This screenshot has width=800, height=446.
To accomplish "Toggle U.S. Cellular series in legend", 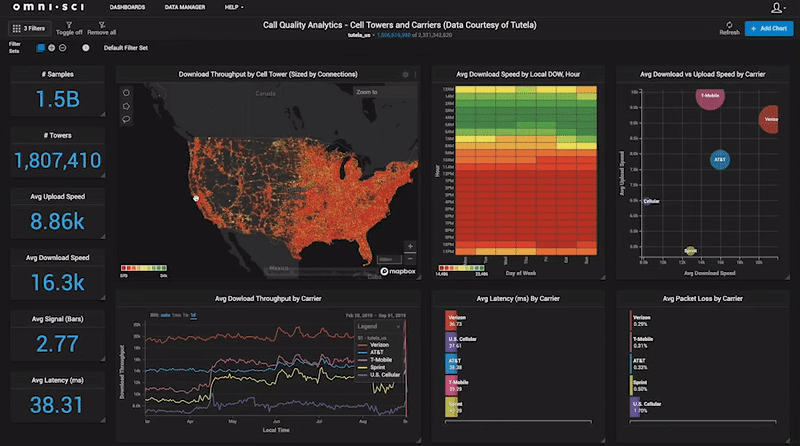I will pyautogui.click(x=379, y=375).
